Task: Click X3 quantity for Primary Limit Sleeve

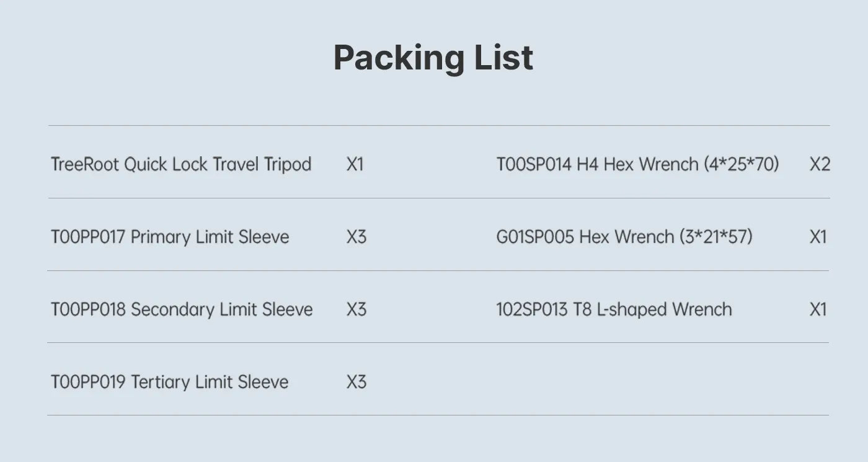Action: (356, 237)
